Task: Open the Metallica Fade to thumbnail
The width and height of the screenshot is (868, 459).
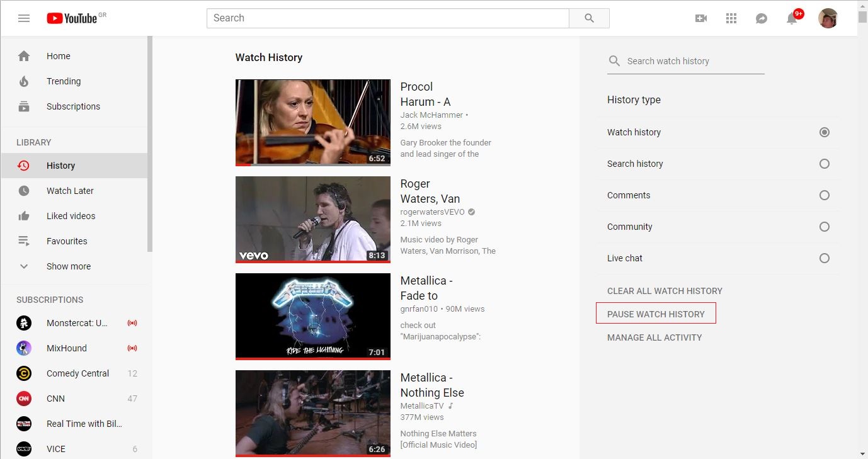Action: pyautogui.click(x=313, y=317)
